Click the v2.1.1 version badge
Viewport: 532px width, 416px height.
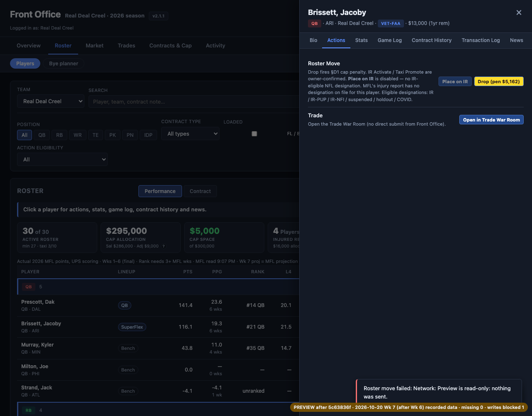[x=158, y=16]
